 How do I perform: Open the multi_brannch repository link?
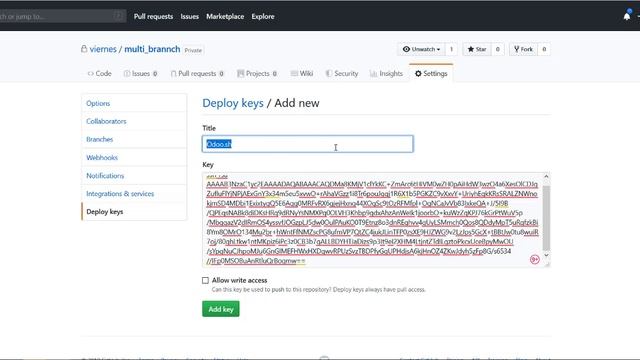point(152,49)
